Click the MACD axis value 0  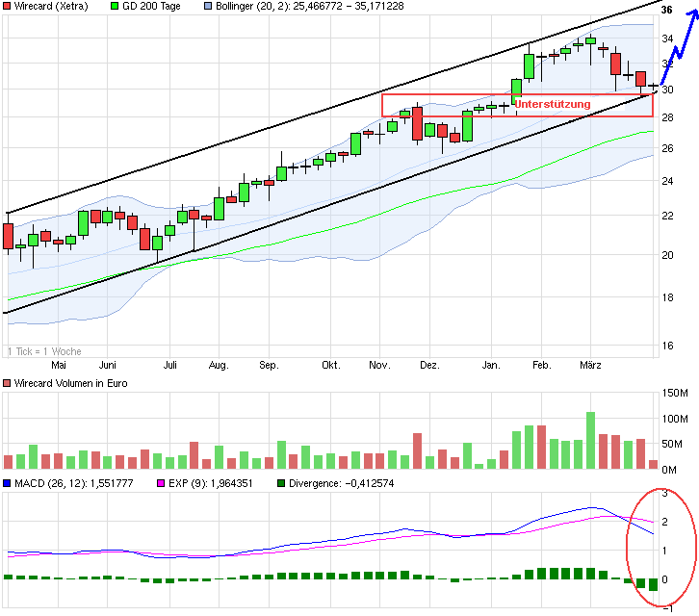click(x=664, y=579)
